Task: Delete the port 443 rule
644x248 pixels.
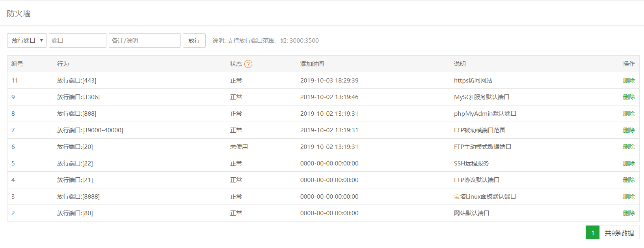Action: [629, 81]
